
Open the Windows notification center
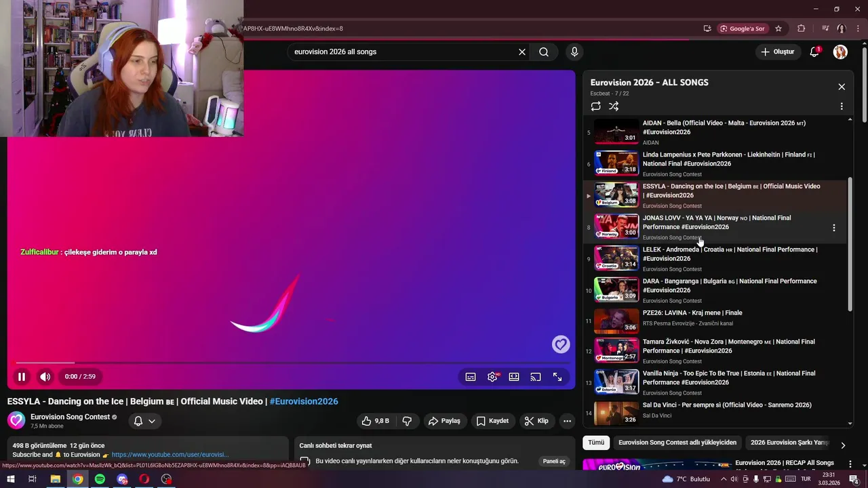(x=854, y=479)
